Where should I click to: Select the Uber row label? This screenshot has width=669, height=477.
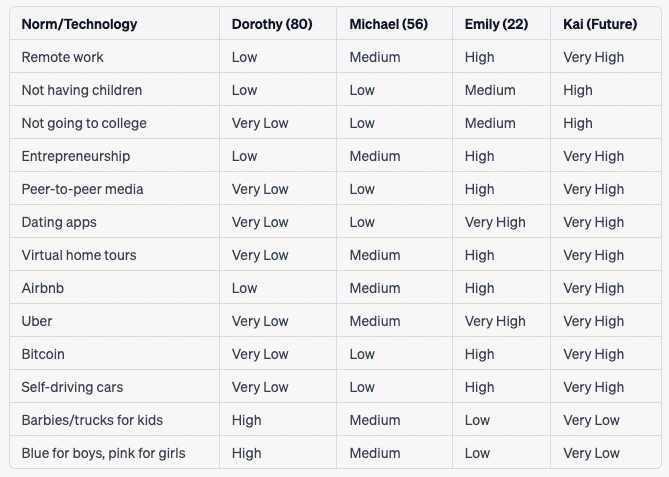(x=37, y=321)
